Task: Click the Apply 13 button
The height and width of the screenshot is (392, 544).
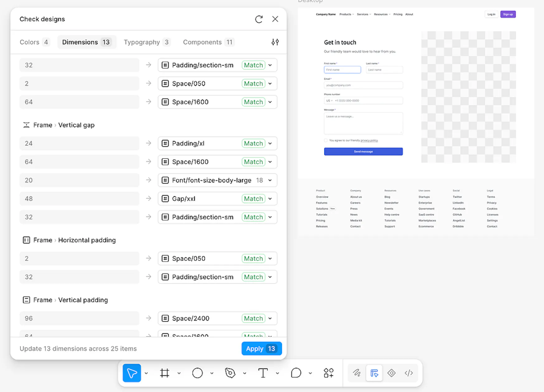Action: [x=262, y=349]
